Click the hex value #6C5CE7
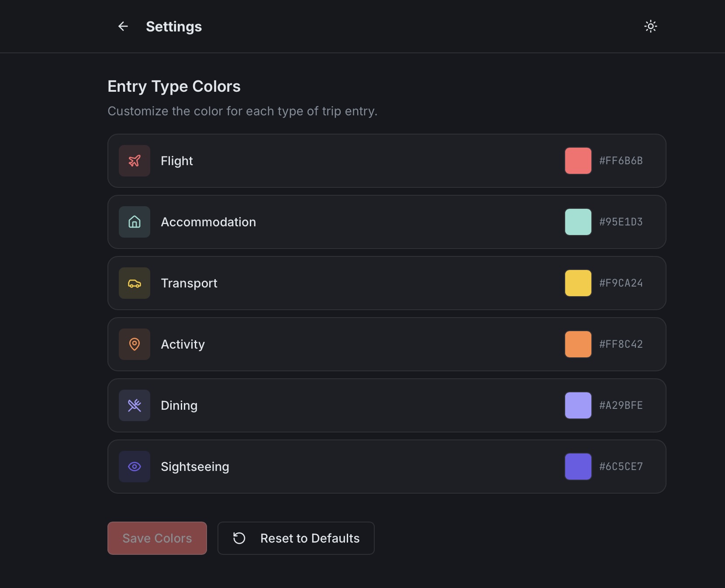Image resolution: width=725 pixels, height=588 pixels. tap(621, 467)
